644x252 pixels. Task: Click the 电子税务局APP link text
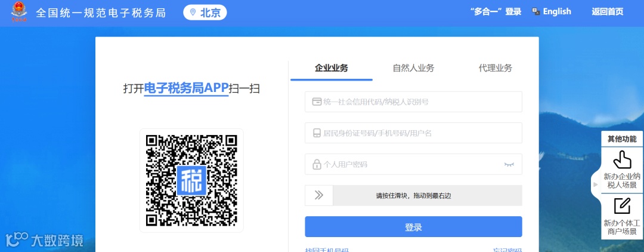pos(186,88)
